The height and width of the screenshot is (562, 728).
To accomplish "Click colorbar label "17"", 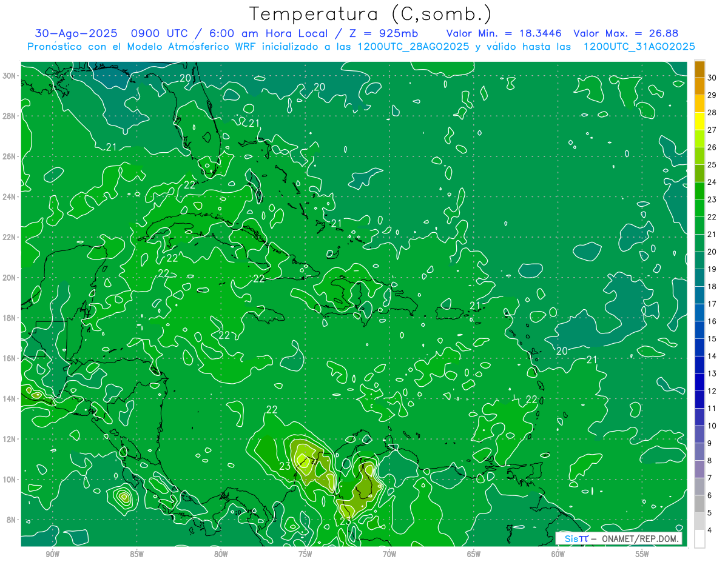I will pos(712,304).
